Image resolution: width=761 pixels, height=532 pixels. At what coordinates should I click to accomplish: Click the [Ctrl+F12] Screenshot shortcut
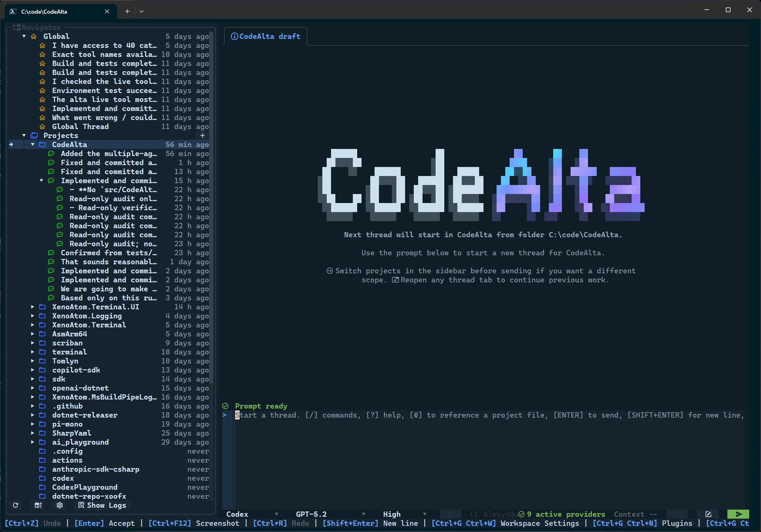[x=194, y=523]
